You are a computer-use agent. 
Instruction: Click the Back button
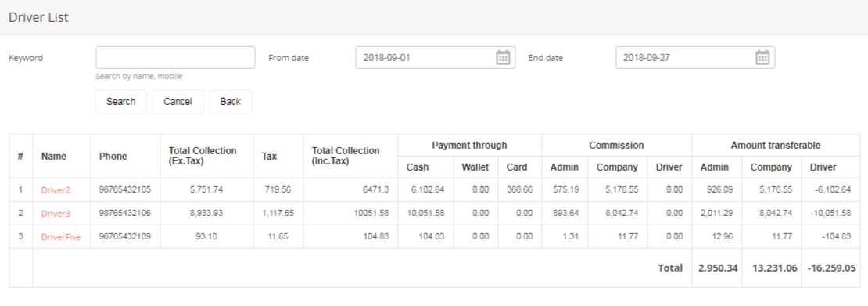pos(230,102)
